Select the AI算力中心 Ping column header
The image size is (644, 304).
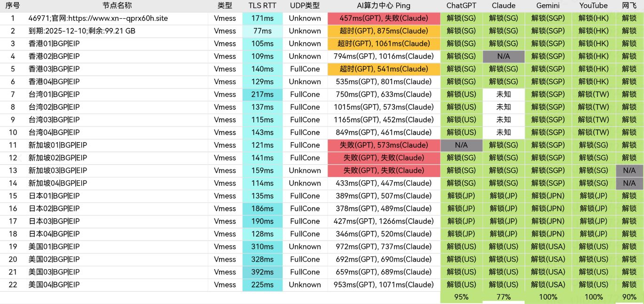pos(384,6)
